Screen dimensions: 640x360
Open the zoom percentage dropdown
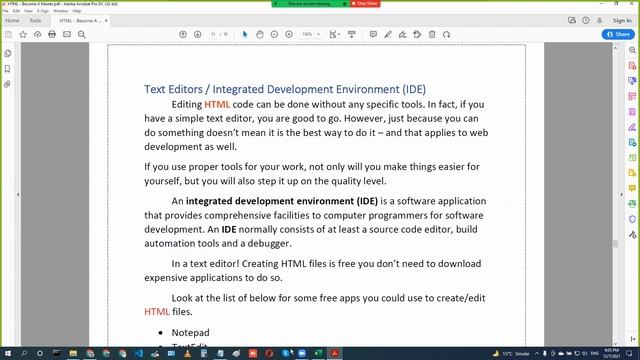[x=311, y=35]
